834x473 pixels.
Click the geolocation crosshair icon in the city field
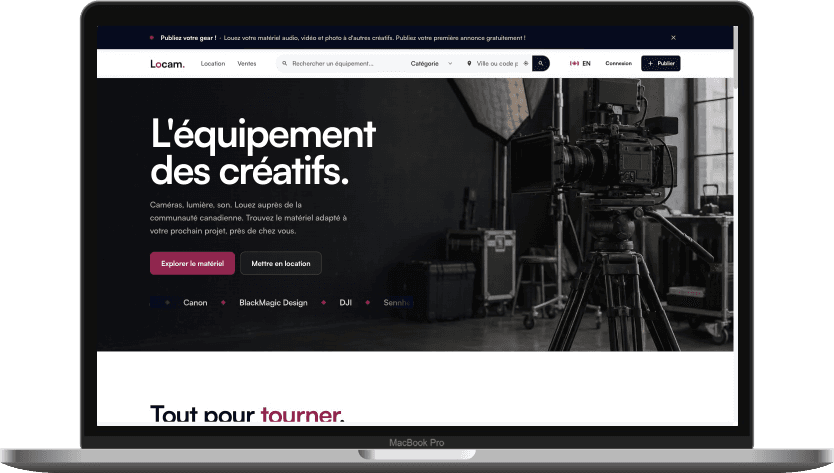click(526, 63)
